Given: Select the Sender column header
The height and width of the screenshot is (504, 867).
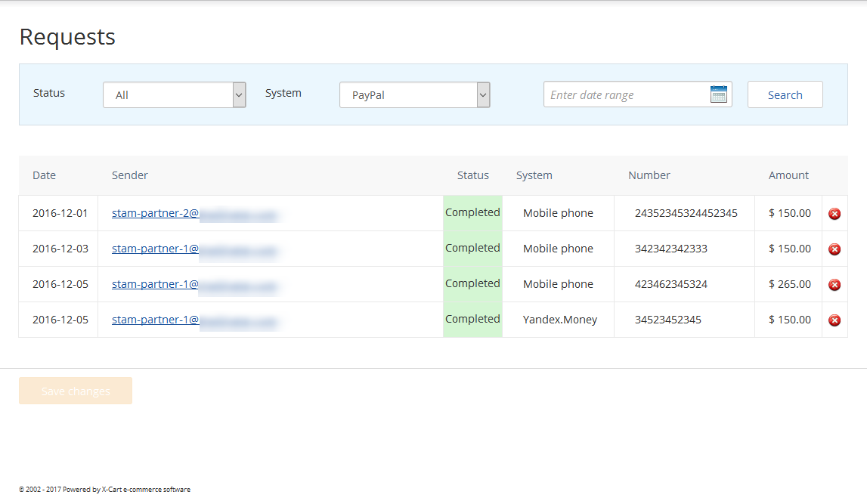Looking at the screenshot, I should pyautogui.click(x=130, y=175).
